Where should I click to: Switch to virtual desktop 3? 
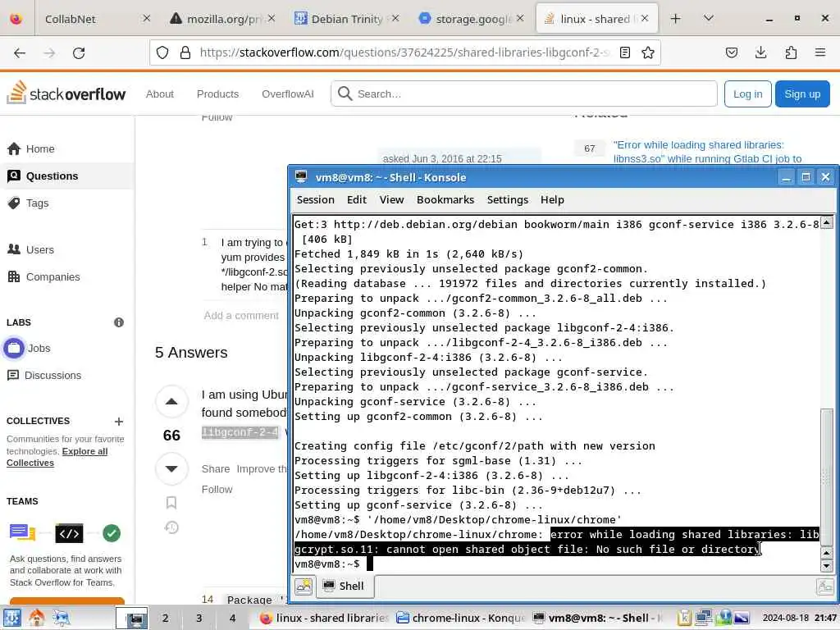click(x=199, y=619)
